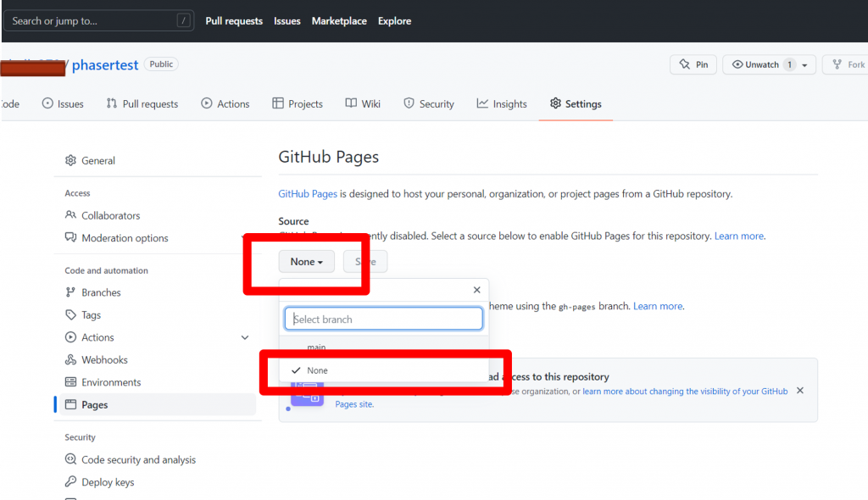View the Insights tab
The height and width of the screenshot is (500, 868).
pos(502,103)
